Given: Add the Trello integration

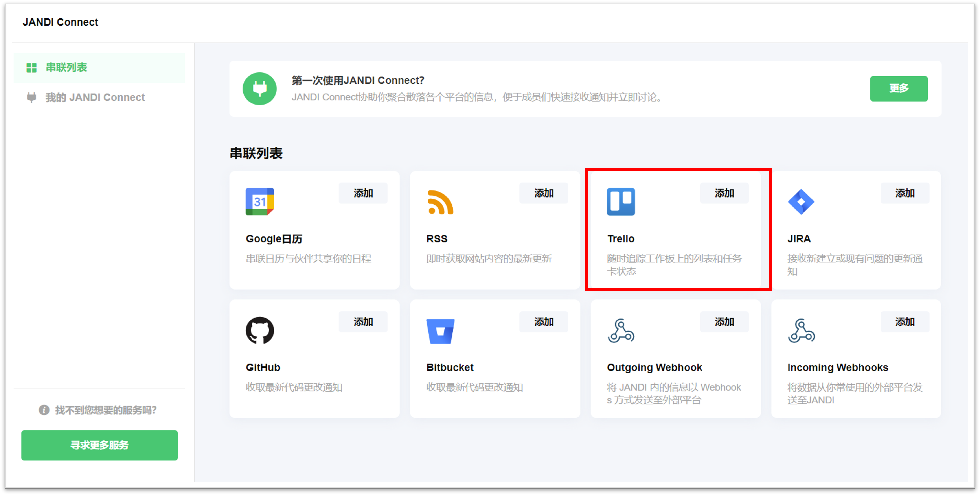Looking at the screenshot, I should tap(724, 193).
